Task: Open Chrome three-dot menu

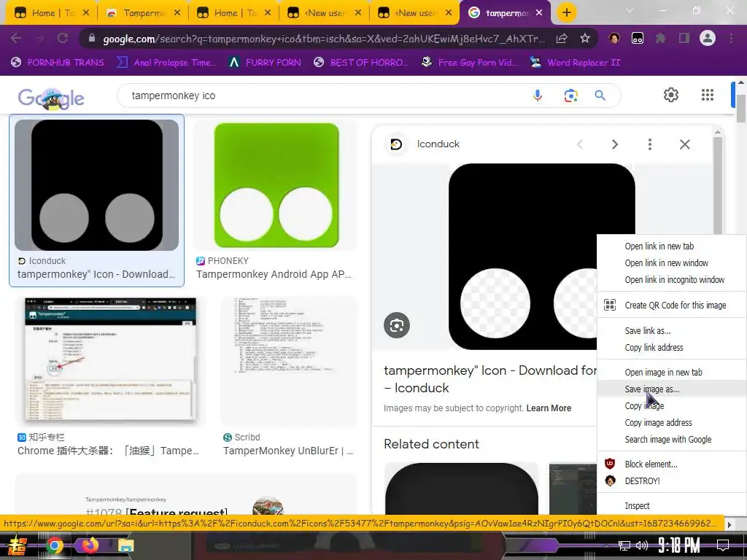Action: 731,38
